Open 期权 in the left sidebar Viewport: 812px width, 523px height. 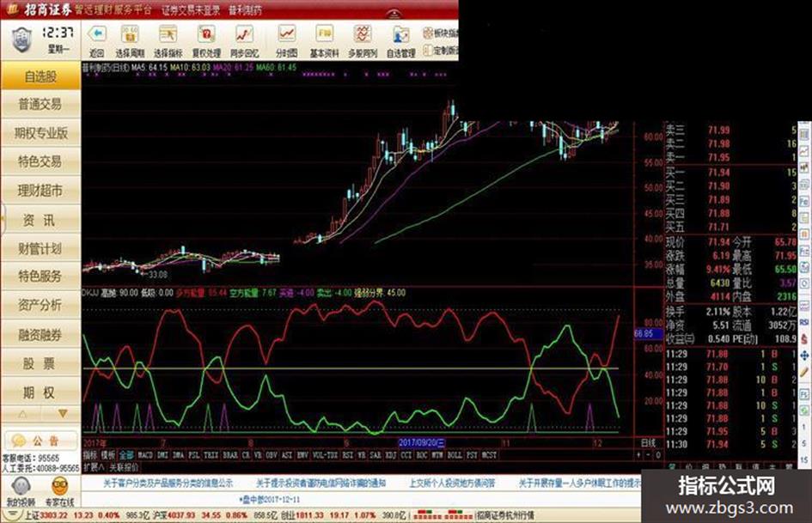[40, 392]
